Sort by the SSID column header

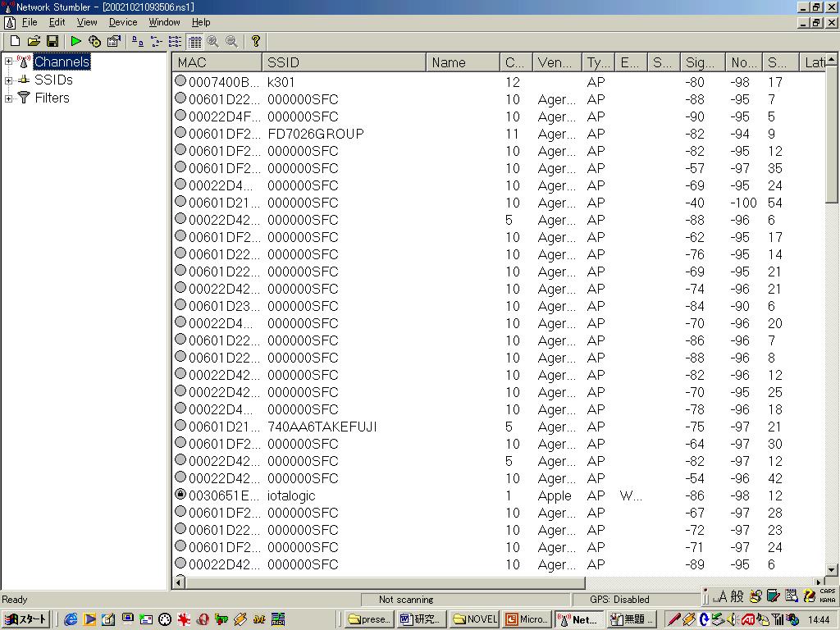pos(344,62)
